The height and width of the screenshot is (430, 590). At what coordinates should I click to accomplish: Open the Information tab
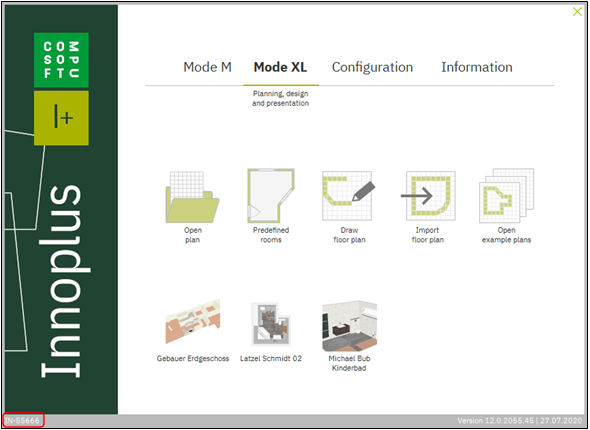pos(477,67)
